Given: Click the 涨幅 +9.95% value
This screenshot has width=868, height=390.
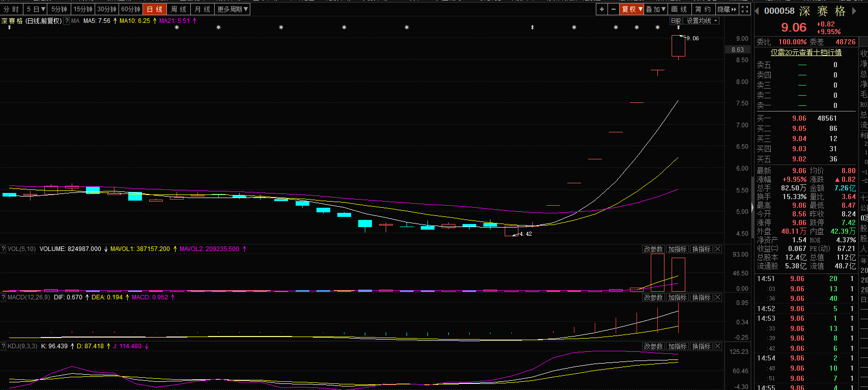Looking at the screenshot, I should tap(794, 179).
